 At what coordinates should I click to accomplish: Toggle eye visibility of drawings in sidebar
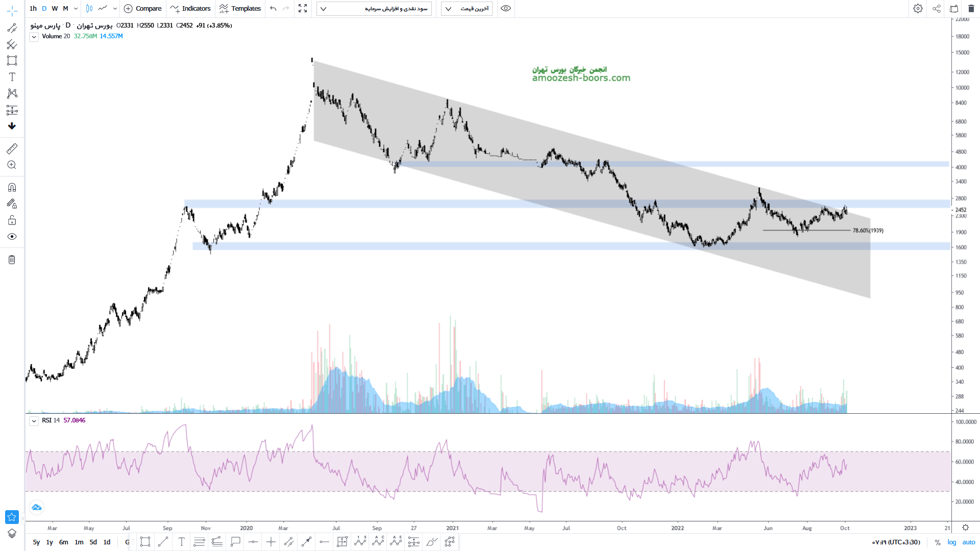[12, 237]
